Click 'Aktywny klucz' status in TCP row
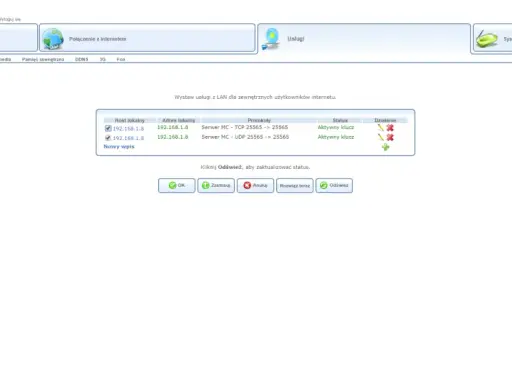Image resolution: width=512 pixels, height=384 pixels. pos(336,127)
